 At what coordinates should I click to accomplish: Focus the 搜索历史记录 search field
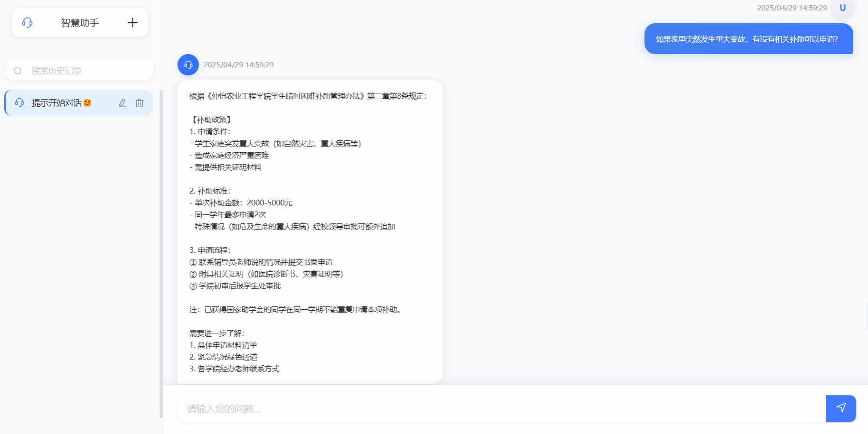80,71
